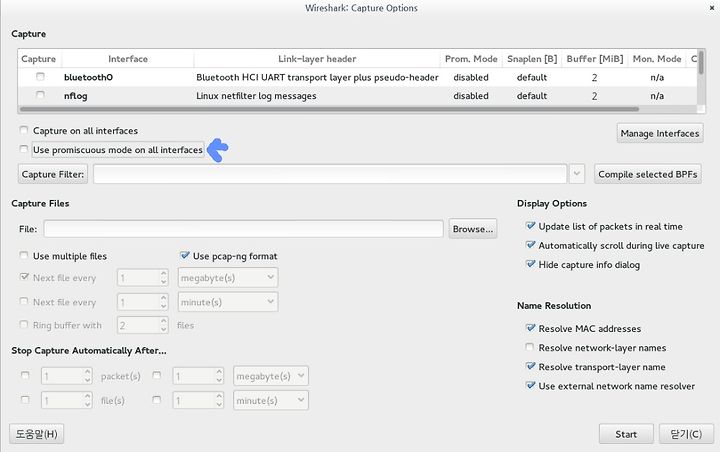Click Compile selected BPFs button
The image size is (720, 452).
coord(647,174)
